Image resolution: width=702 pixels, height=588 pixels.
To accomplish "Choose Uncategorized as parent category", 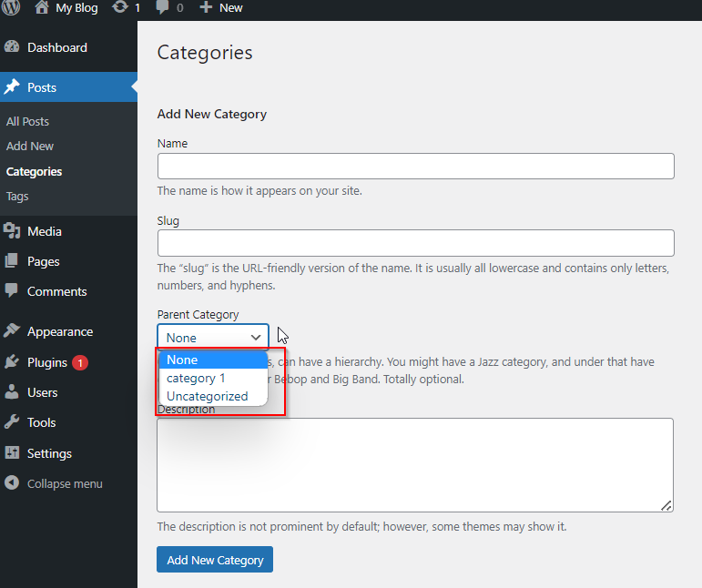I will (213, 396).
